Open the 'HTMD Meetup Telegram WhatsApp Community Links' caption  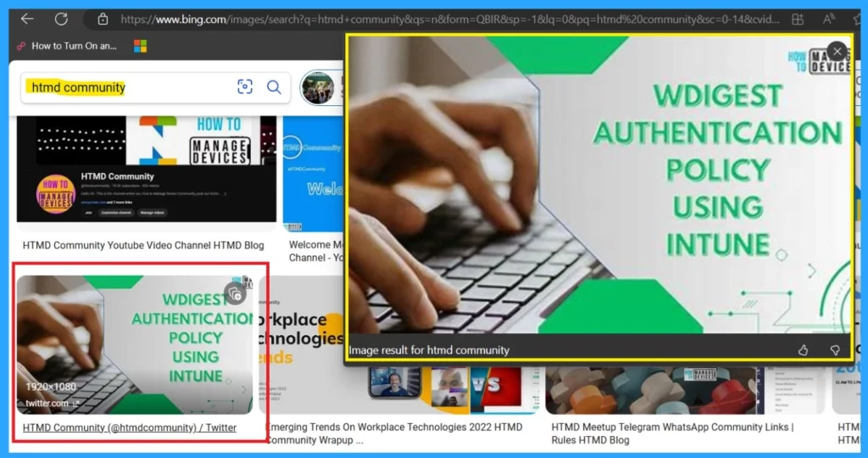pos(672,433)
